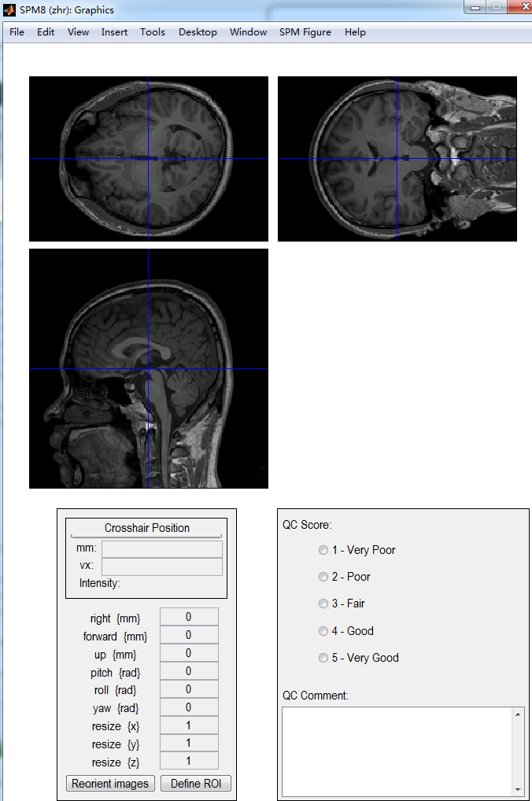This screenshot has height=801, width=532.
Task: Focus the crosshair mm position field
Action: tap(162, 549)
